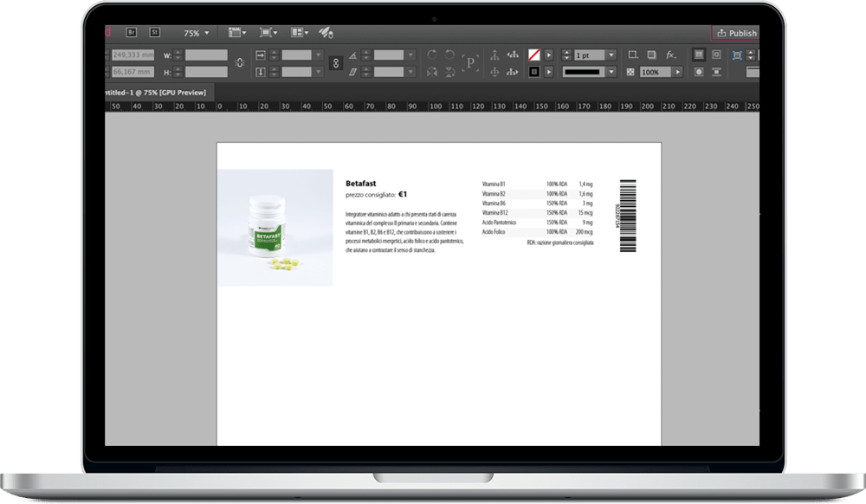
Task: Click the Select Next Object icon
Action: coord(513,72)
